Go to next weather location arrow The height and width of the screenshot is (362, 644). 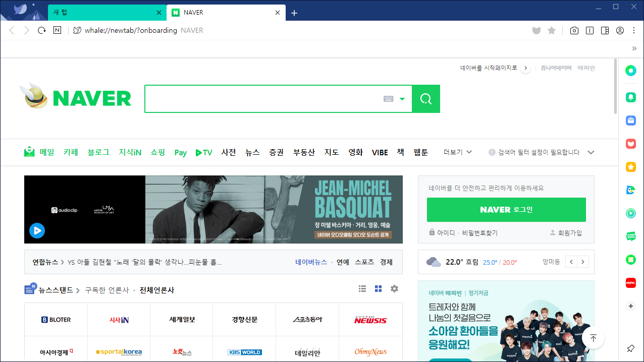point(583,262)
